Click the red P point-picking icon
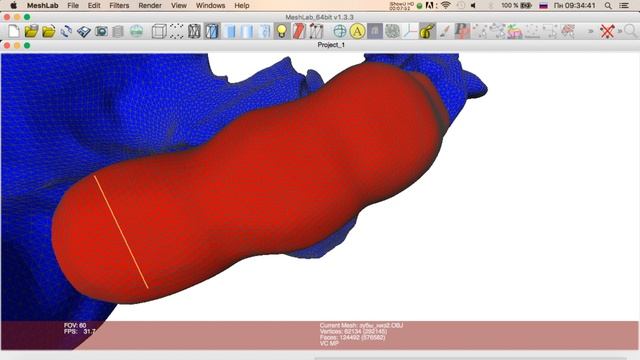Screen dimensions: 640x360 tap(462, 31)
